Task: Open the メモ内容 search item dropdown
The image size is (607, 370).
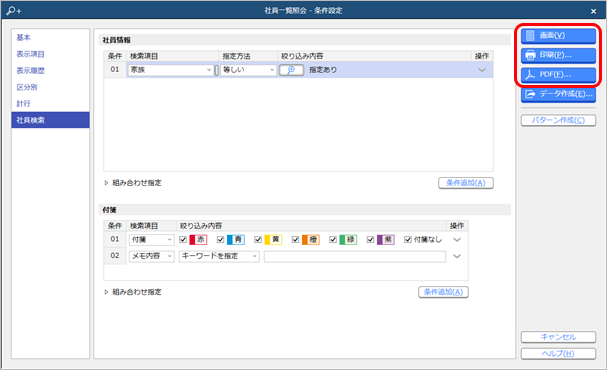Action: [151, 256]
